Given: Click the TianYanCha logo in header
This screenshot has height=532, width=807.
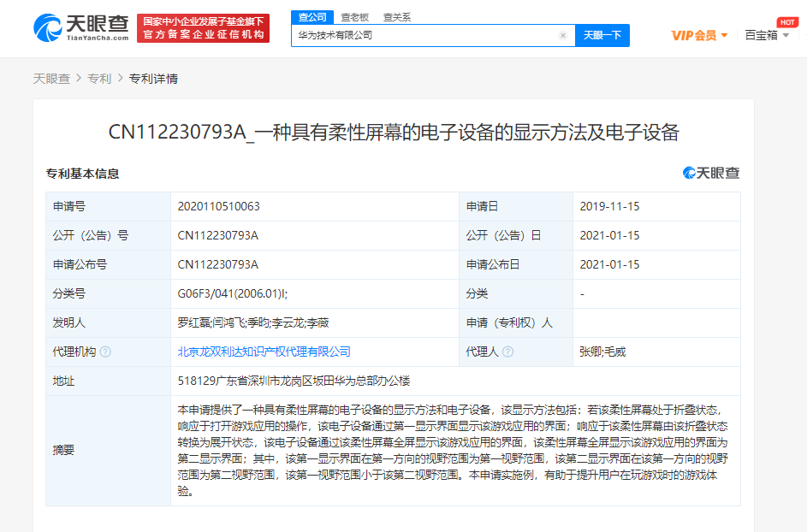Looking at the screenshot, I should [x=80, y=27].
